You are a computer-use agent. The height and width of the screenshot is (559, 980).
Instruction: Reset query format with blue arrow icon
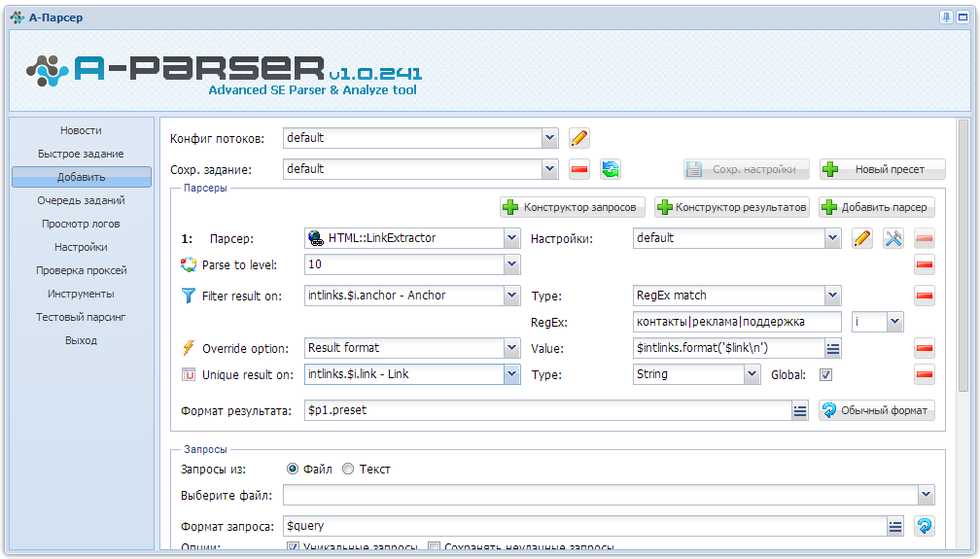click(x=925, y=526)
